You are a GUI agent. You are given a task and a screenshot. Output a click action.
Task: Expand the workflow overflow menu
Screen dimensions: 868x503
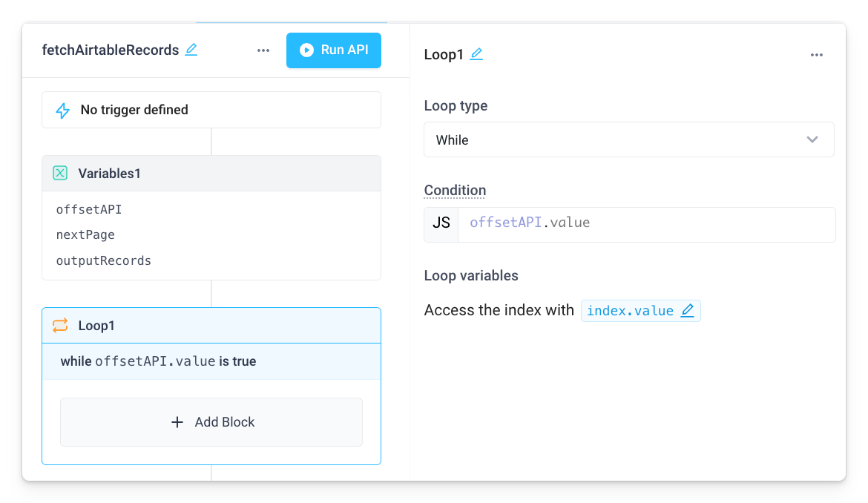click(263, 50)
